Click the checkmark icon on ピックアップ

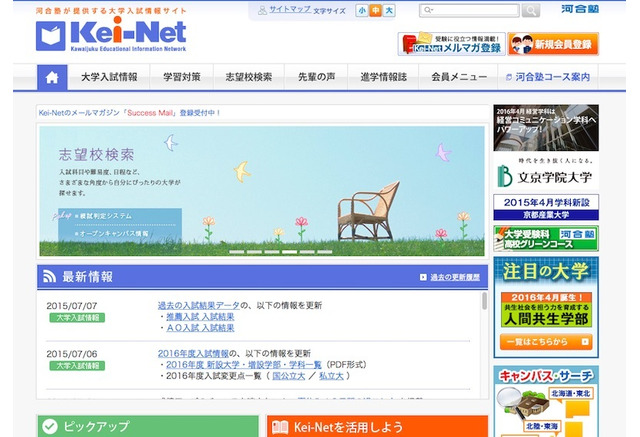point(50,426)
